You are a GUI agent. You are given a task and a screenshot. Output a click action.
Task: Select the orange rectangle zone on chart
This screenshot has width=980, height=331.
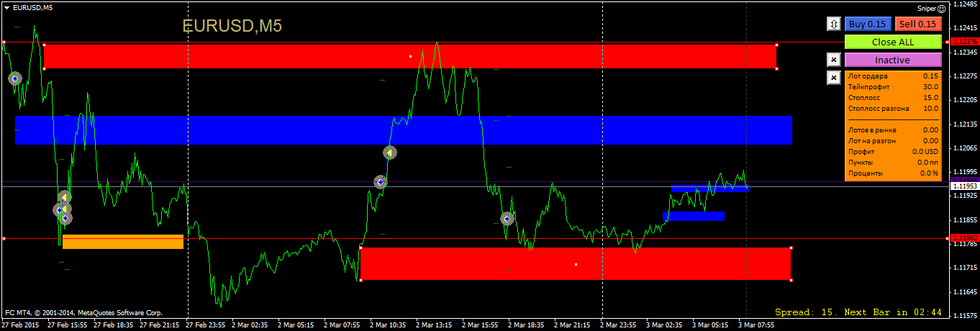point(122,242)
